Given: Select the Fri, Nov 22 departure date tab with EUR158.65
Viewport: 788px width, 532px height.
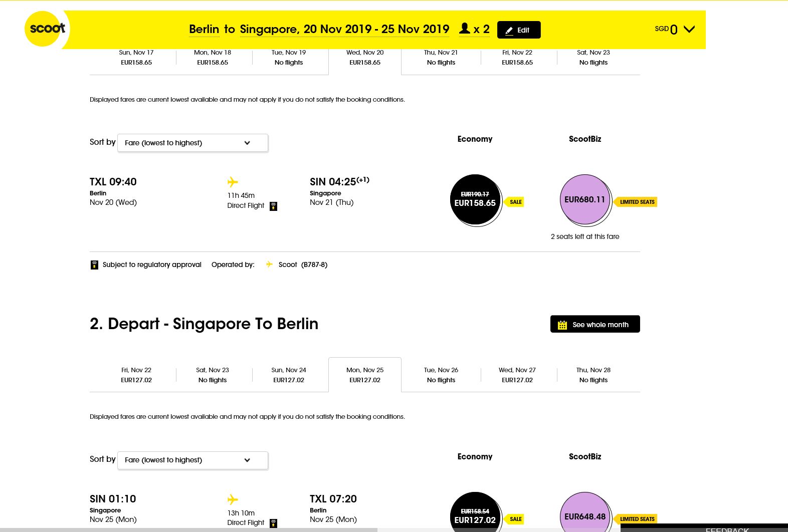Looking at the screenshot, I should pos(517,58).
